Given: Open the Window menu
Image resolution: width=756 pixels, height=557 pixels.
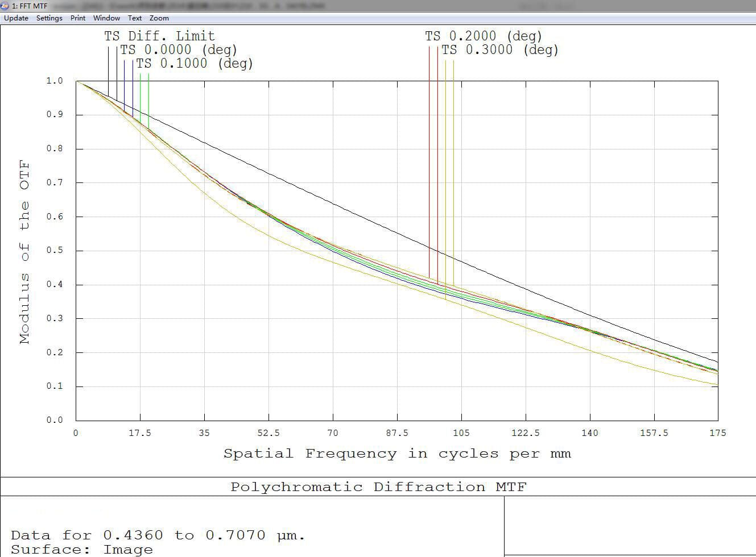Looking at the screenshot, I should pyautogui.click(x=106, y=18).
